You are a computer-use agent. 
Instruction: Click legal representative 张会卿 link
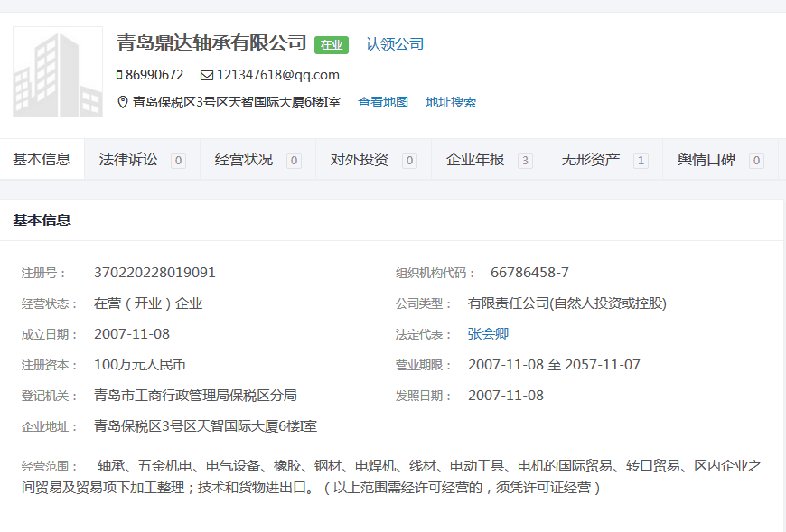tap(488, 334)
